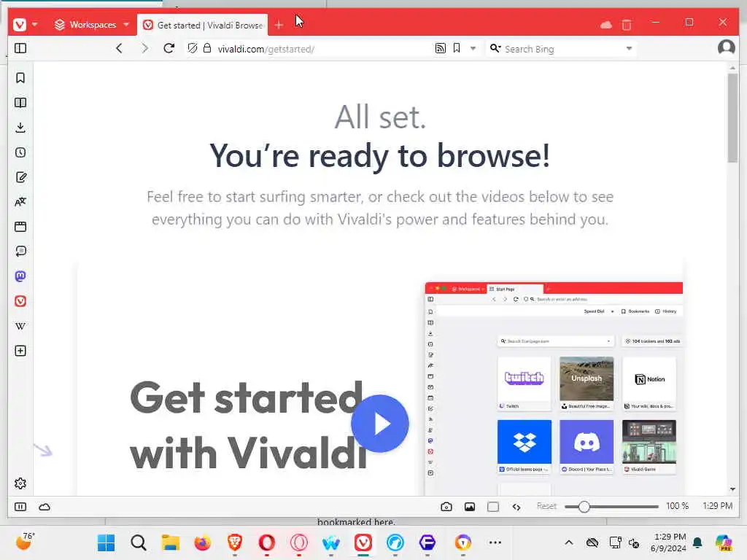The image size is (747, 560).
Task: View site info via padlock icon
Action: coord(206,48)
